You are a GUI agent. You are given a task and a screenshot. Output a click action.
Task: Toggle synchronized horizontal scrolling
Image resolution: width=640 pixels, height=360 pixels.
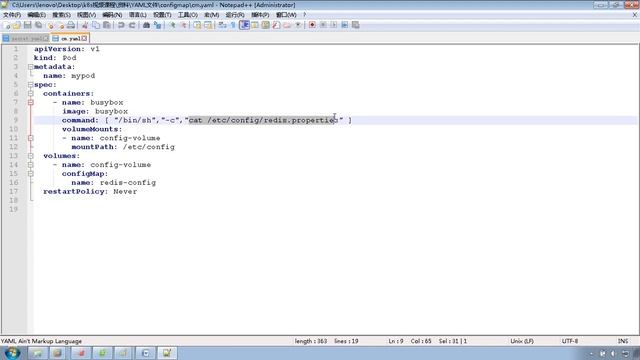click(208, 25)
